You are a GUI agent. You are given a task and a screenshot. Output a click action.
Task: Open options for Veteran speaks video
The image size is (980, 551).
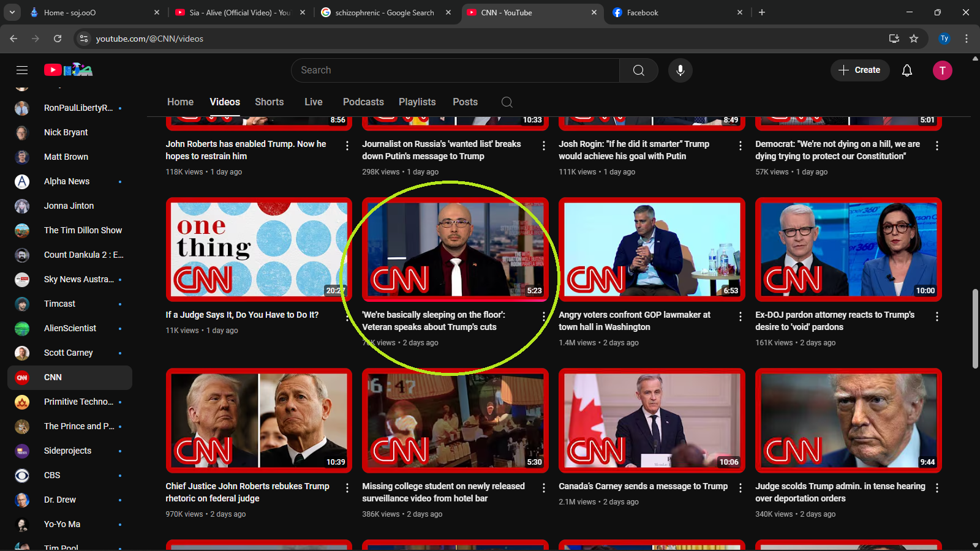(x=544, y=317)
